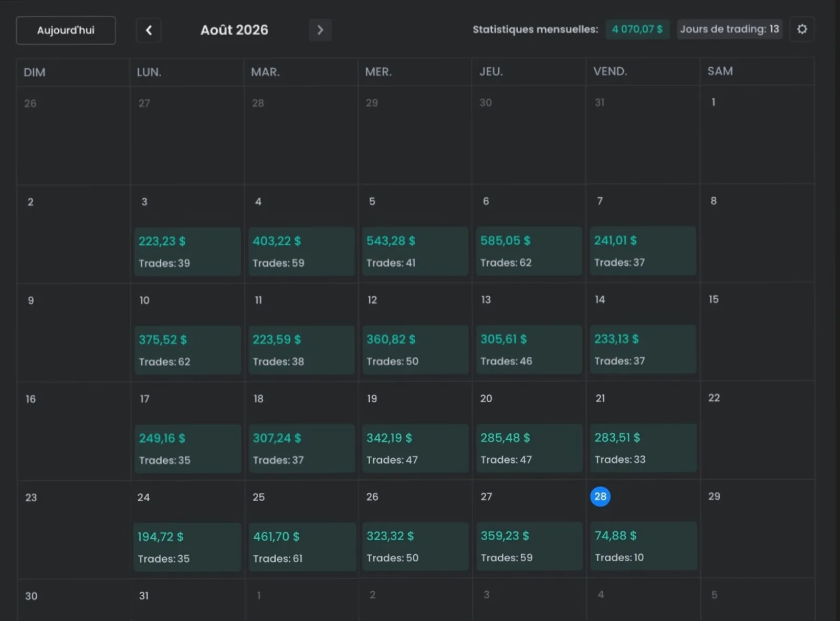Image resolution: width=840 pixels, height=621 pixels.
Task: Open the August 14 card showing 233,13 $
Action: (x=643, y=349)
